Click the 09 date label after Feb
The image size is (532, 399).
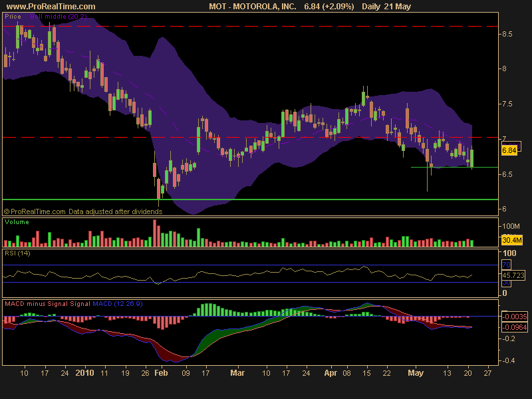pyautogui.click(x=186, y=373)
